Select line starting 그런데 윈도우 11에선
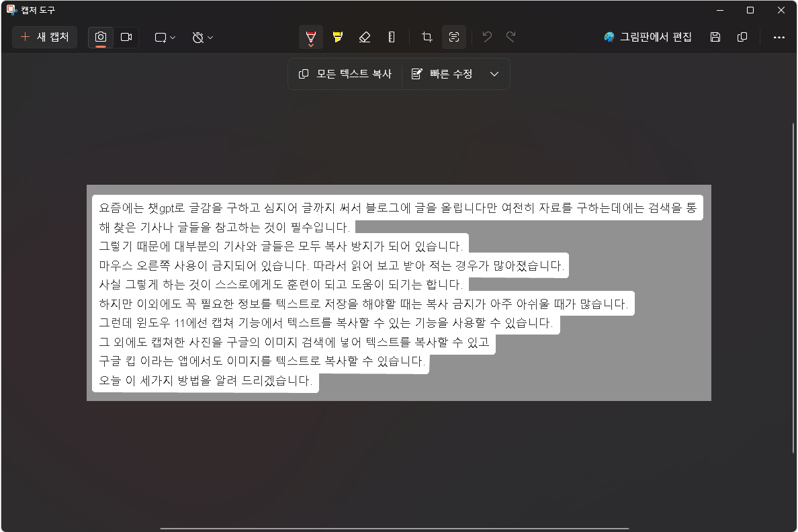This screenshot has width=798, height=532. 326,323
